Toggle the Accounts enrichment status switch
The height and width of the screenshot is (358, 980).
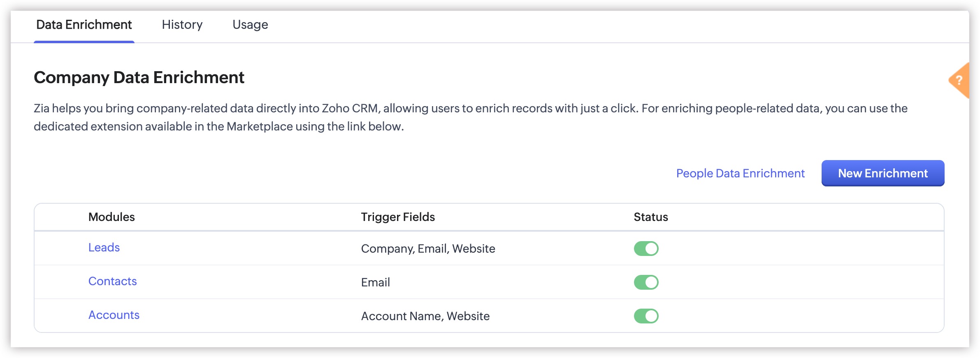coord(646,316)
